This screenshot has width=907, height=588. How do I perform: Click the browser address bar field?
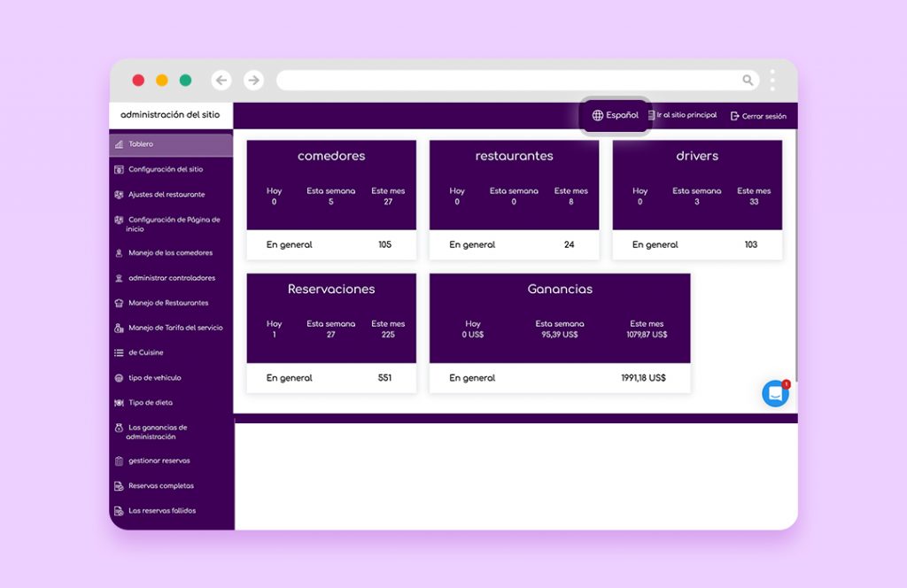point(517,80)
